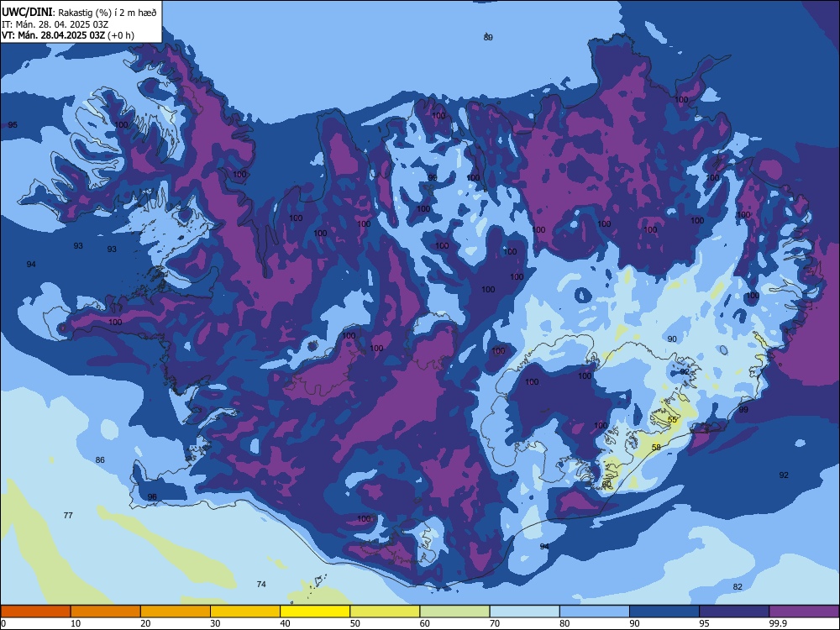Choose the 30–40 golden legend swatch
Screen dimensions: 840x630
(x=245, y=612)
